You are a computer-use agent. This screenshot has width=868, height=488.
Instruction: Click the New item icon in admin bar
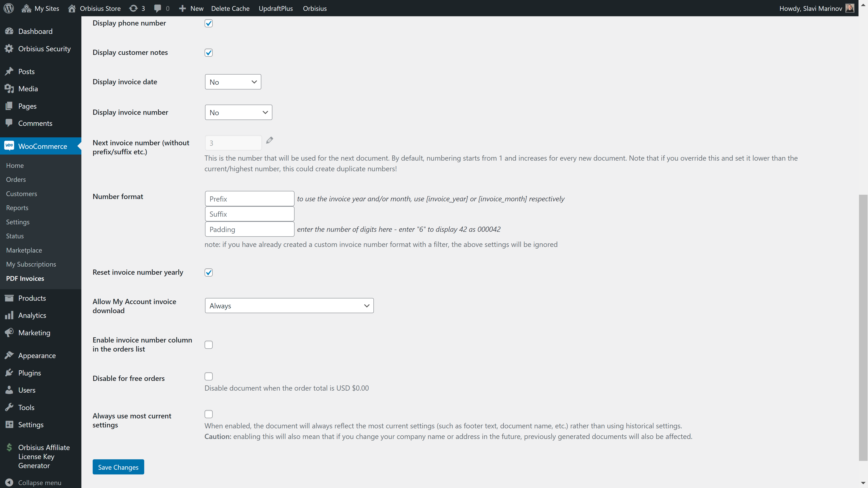tap(182, 8)
